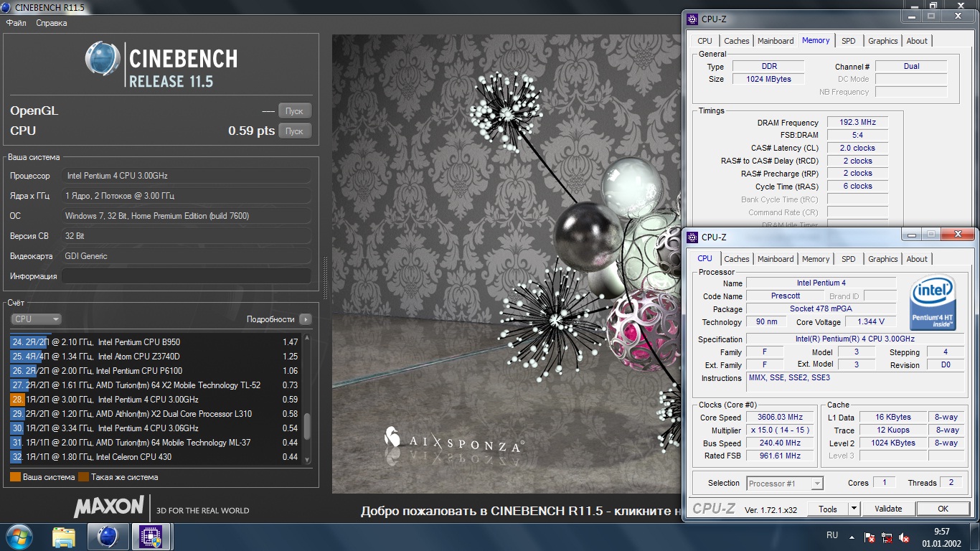This screenshot has width=980, height=551.
Task: Click the ranking list scroll-down arrow
Action: point(308,460)
